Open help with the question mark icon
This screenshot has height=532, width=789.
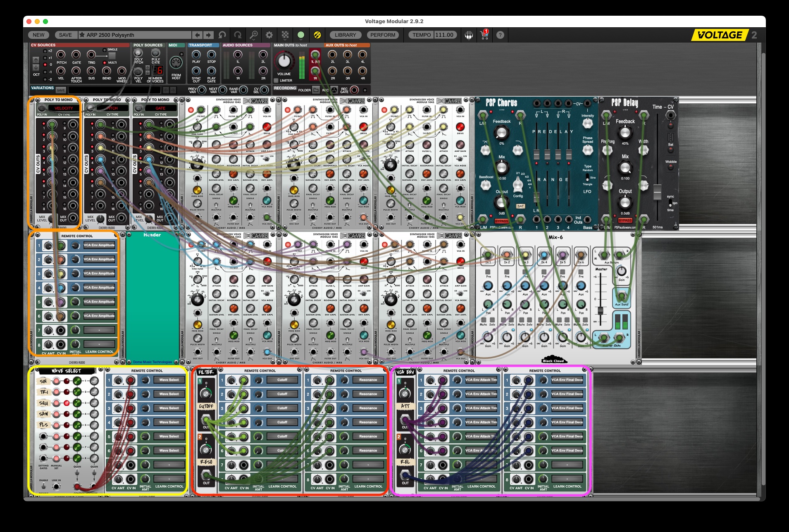coord(500,35)
